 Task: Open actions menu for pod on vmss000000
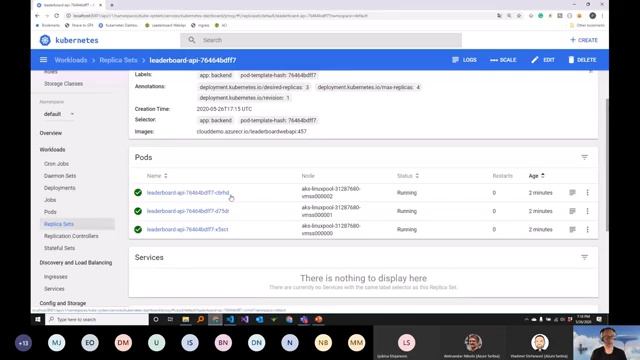coord(587,229)
